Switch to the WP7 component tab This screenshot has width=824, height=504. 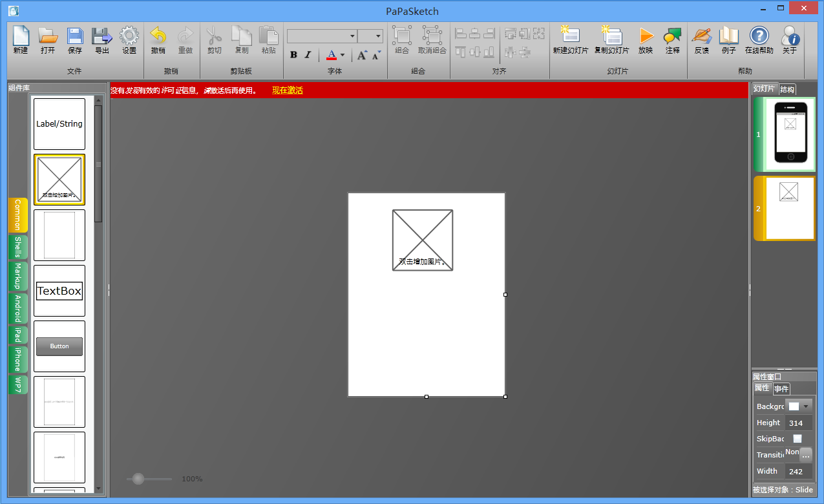pyautogui.click(x=18, y=385)
